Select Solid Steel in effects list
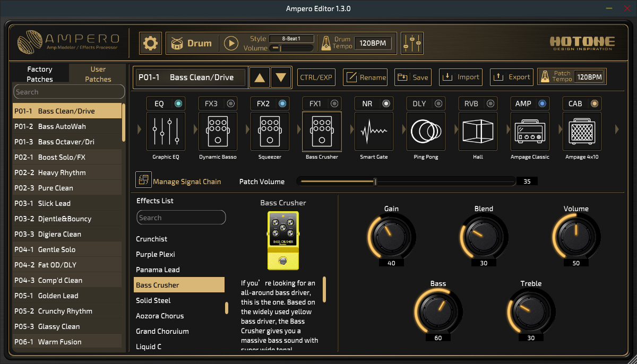637x364 pixels. click(179, 300)
